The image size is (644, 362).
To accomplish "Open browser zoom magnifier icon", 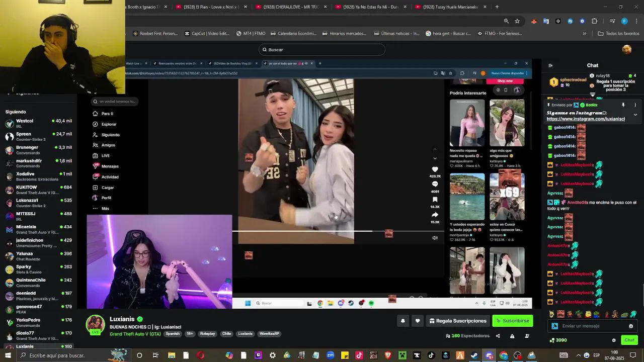I will pos(506,21).
